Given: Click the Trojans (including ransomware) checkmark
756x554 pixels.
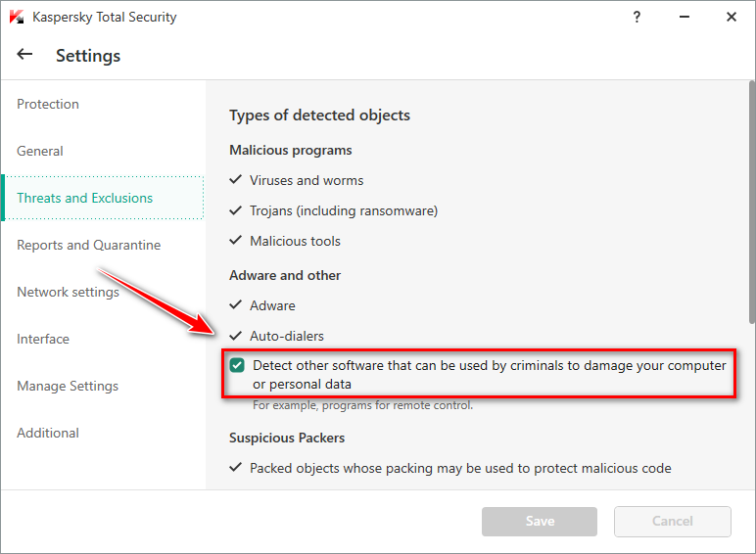Looking at the screenshot, I should [235, 210].
